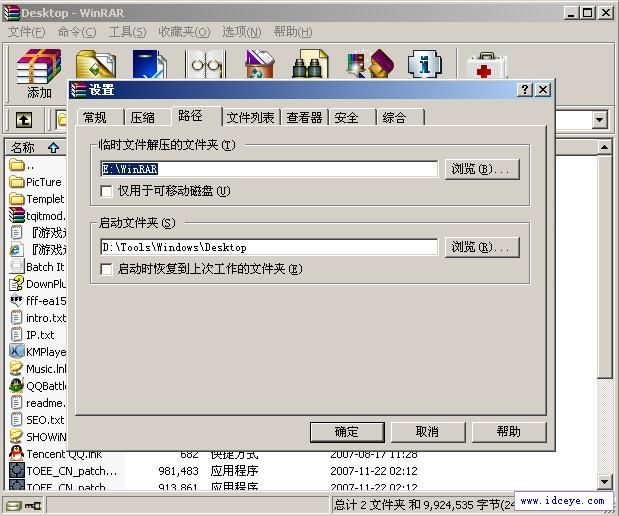Open the 帮助(H) menu
The image size is (619, 516).
(x=293, y=32)
